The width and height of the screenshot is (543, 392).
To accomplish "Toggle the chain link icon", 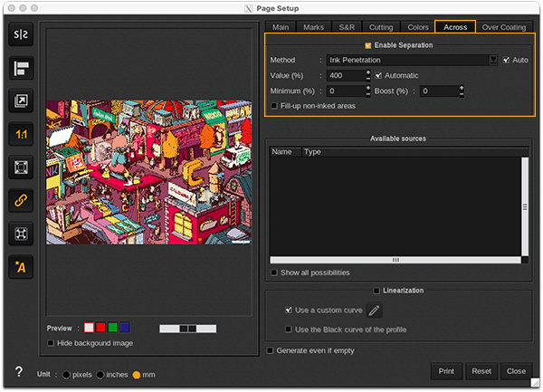I will tap(21, 200).
